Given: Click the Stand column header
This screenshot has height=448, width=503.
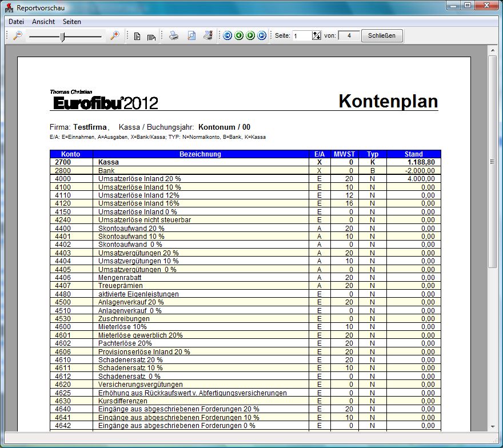Looking at the screenshot, I should click(x=413, y=154).
